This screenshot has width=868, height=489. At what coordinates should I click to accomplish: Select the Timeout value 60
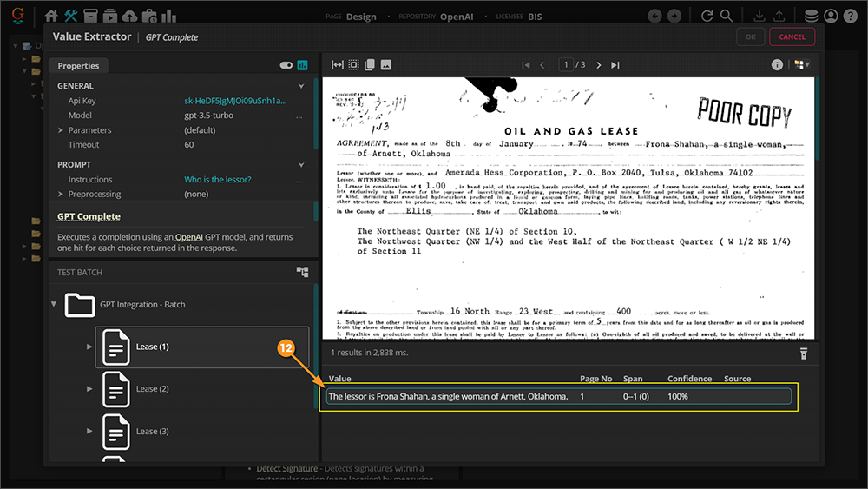188,144
